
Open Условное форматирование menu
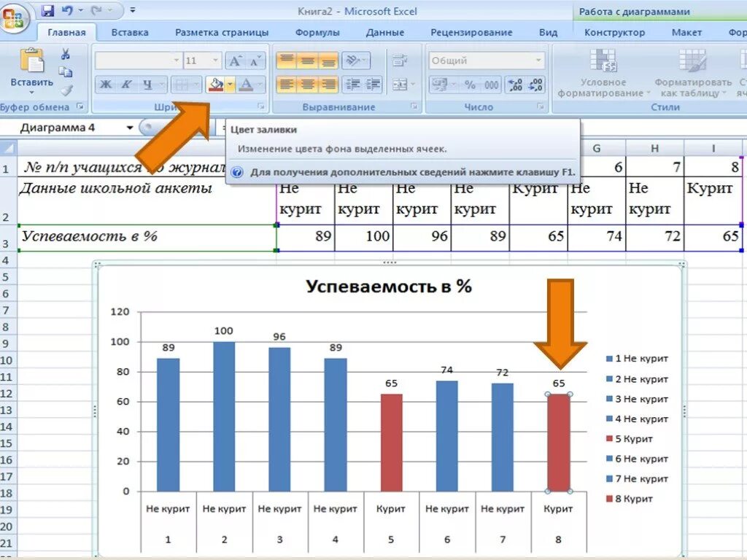click(603, 73)
